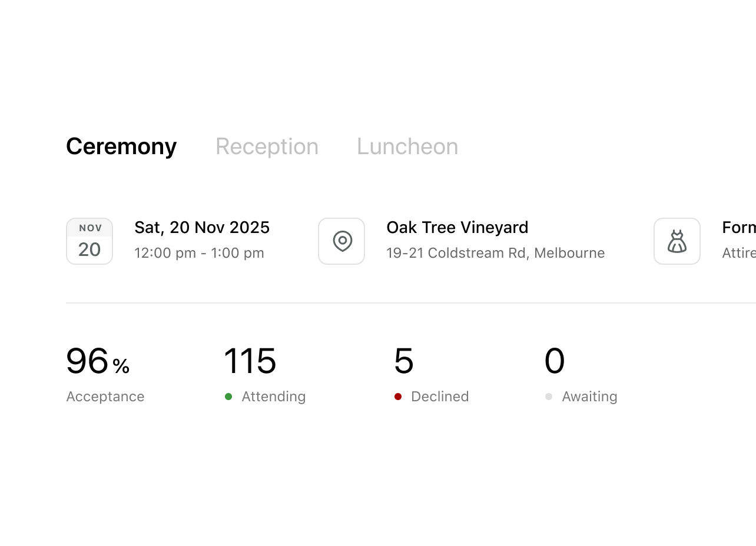Click the green Attending status dot
This screenshot has width=756, height=546.
click(228, 397)
